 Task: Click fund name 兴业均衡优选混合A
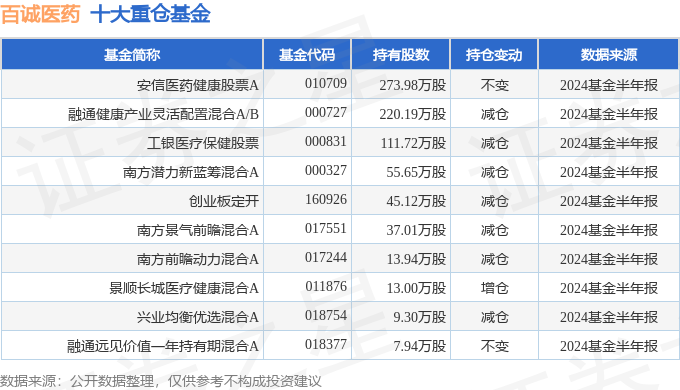tap(198, 317)
